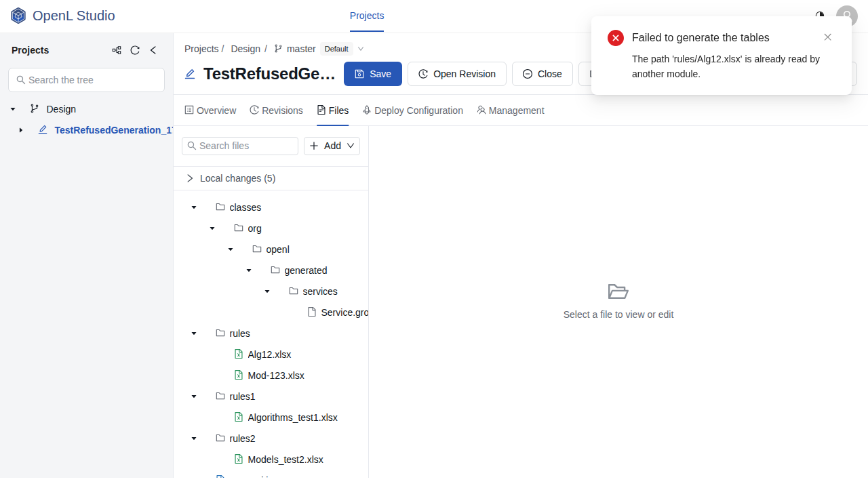The width and height of the screenshot is (868, 488).
Task: Click the Default branch tag
Action: coord(336,49)
